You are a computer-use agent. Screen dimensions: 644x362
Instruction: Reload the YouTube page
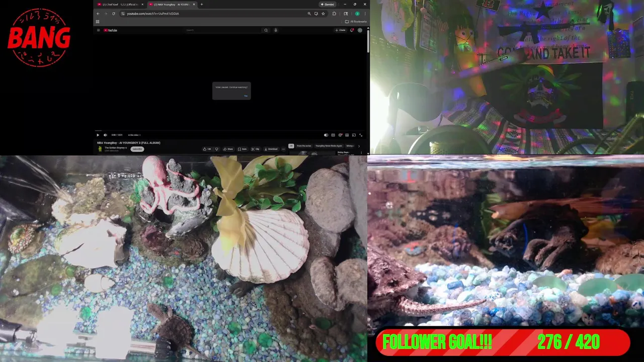[114, 14]
